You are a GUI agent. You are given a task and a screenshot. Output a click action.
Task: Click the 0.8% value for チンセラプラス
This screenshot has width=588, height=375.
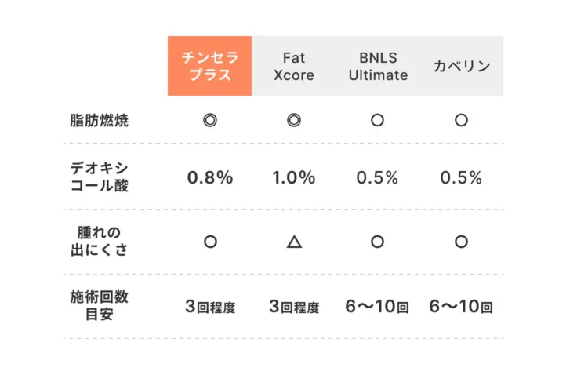(209, 177)
